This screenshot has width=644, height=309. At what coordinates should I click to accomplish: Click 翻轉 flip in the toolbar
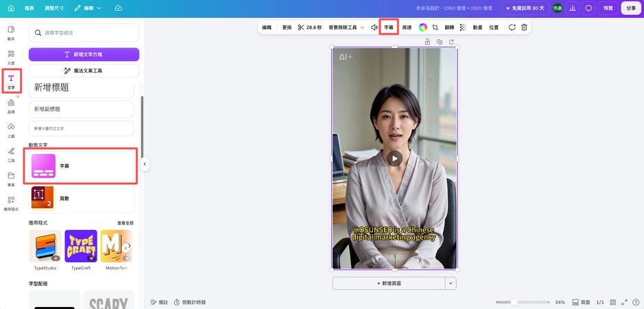tap(449, 27)
